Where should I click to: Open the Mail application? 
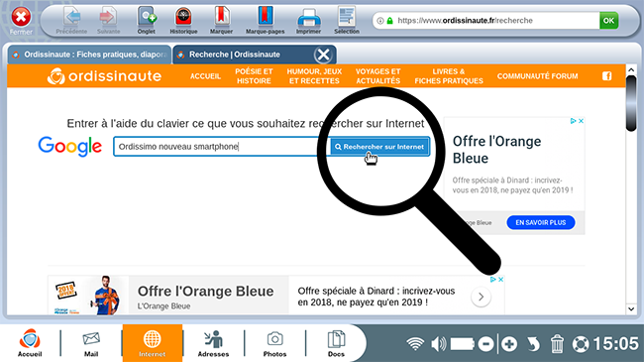click(x=91, y=343)
